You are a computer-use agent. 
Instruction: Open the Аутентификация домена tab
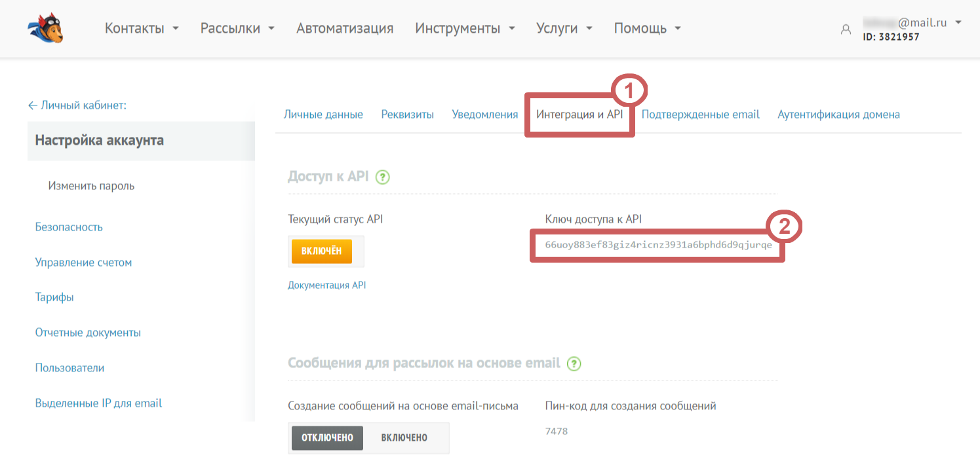point(838,115)
